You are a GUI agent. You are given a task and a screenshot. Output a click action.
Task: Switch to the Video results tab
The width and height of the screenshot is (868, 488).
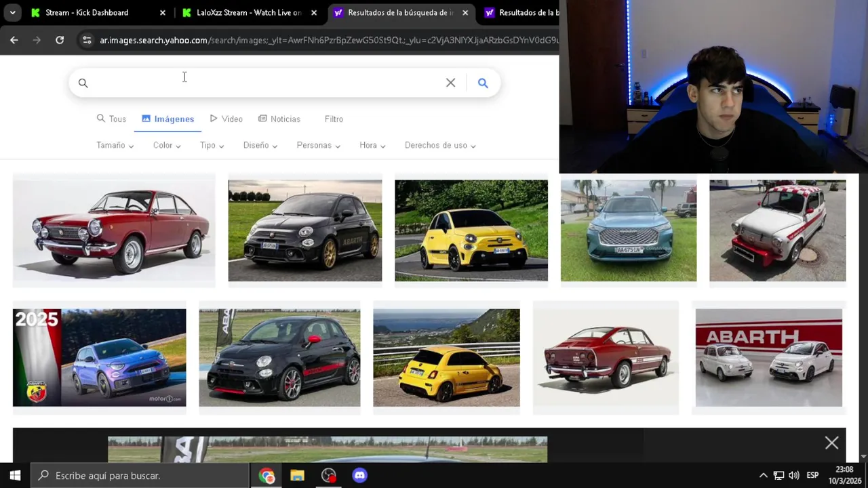[x=226, y=119]
